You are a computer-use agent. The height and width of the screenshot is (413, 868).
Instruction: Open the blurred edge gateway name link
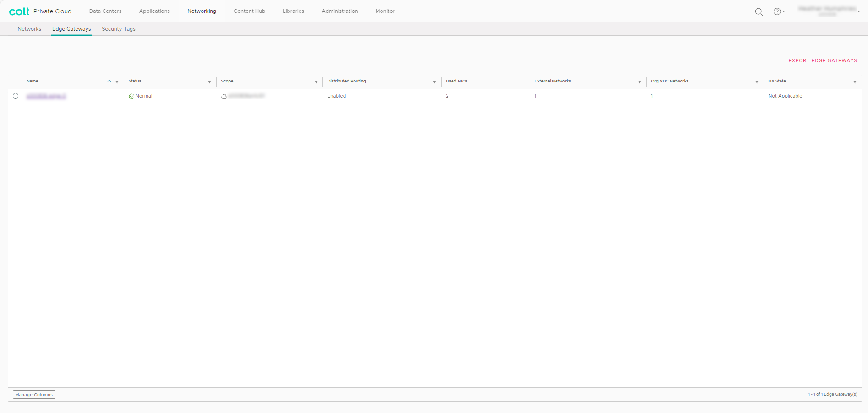[x=46, y=96]
